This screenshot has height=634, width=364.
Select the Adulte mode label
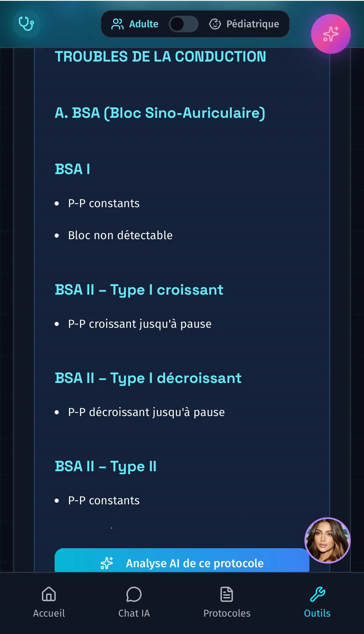(x=144, y=24)
